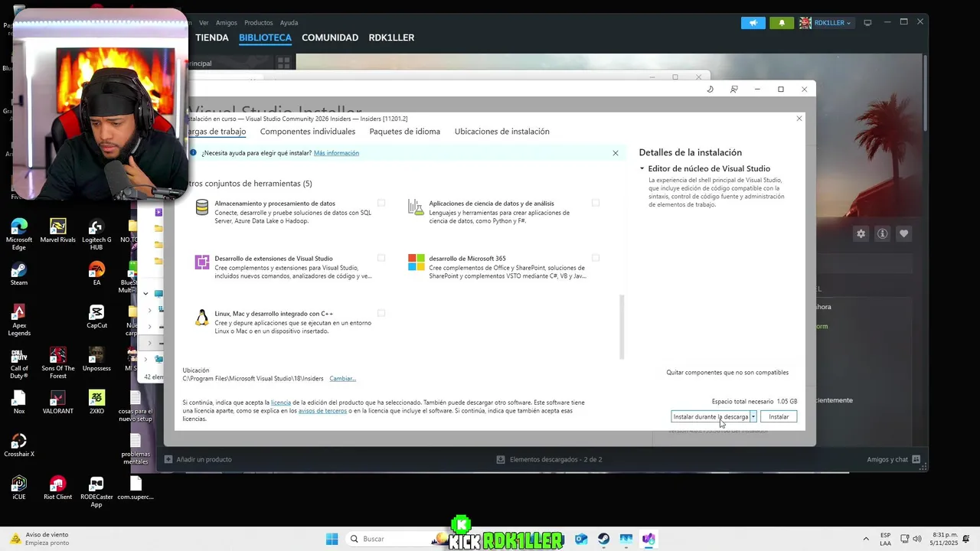
Task: Open Steam COMUNIDAD tab
Action: 330,37
